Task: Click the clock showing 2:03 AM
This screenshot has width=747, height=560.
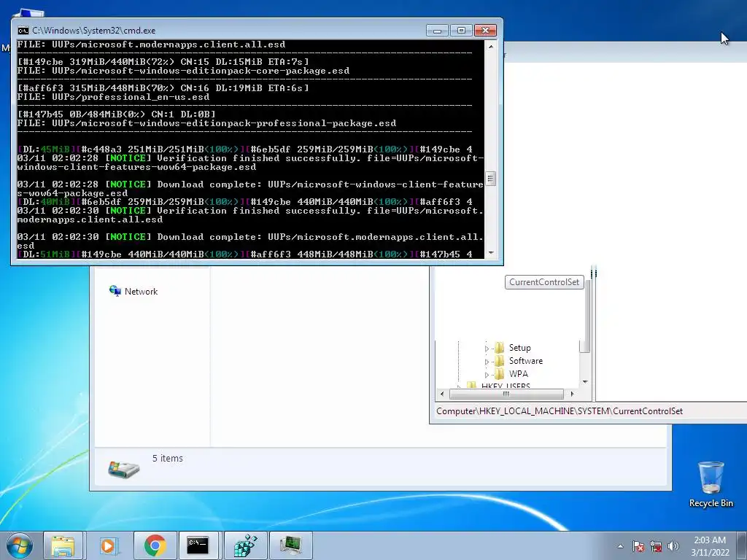Action: 710,540
